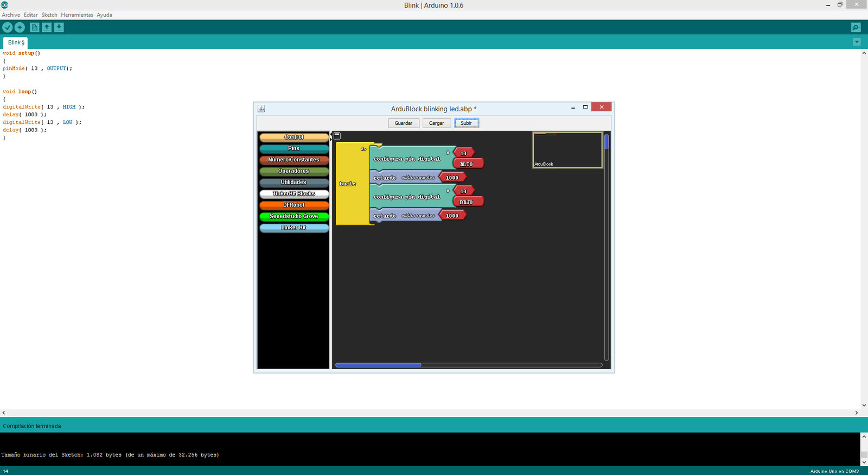The width and height of the screenshot is (868, 475).
Task: Click the 'Arduino Uno on COM3' status text
Action: (x=834, y=471)
